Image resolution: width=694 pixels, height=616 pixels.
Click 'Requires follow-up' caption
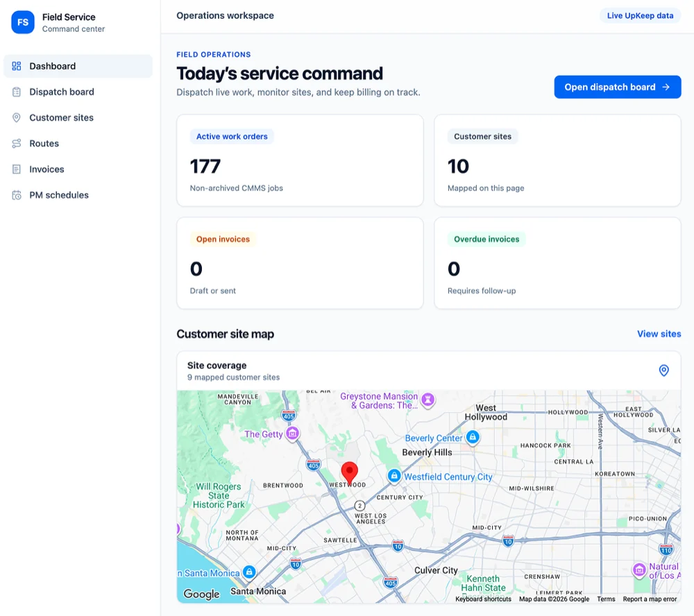[x=482, y=291]
